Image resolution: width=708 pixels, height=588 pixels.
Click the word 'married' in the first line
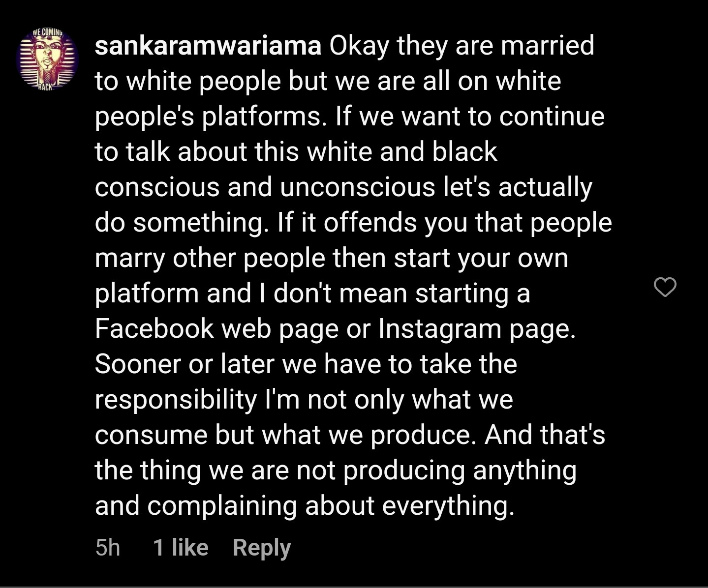click(x=547, y=46)
